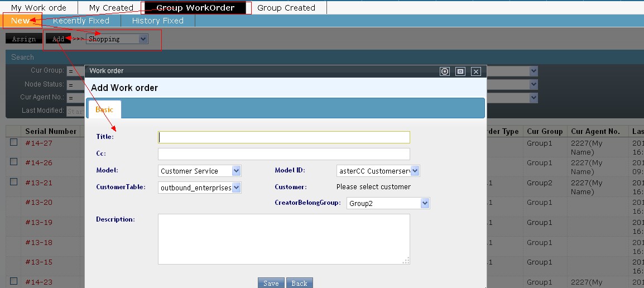Viewport: 644px width, 288px height.
Task: Expand the CreatorBelongGroup dropdown set to Group2
Action: click(388, 203)
